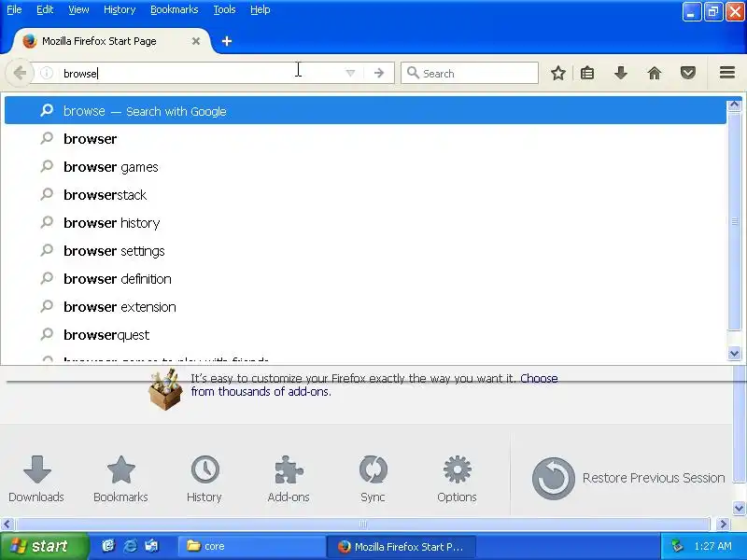
Task: Focus the Search input field
Action: point(470,74)
